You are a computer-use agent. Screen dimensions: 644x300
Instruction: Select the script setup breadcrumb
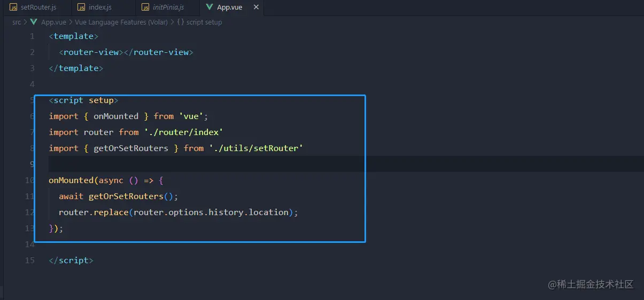click(204, 22)
